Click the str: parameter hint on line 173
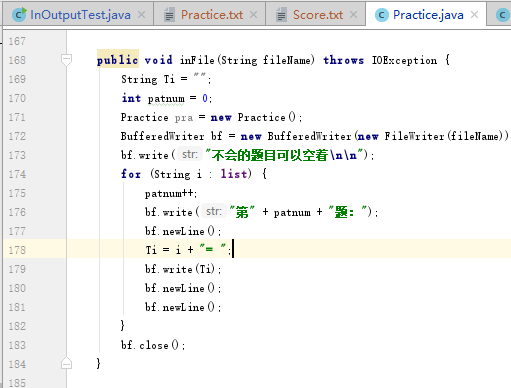Viewport: 511px width, 388px height. (190, 154)
